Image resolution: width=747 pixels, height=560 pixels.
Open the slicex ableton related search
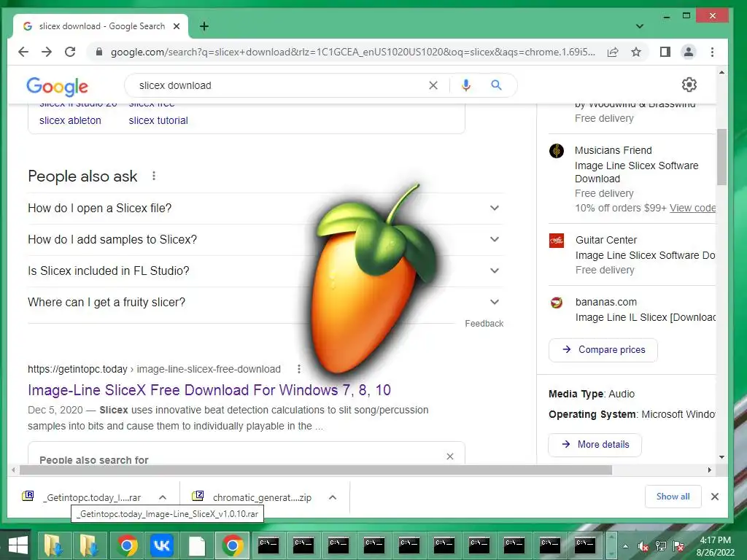tap(70, 120)
